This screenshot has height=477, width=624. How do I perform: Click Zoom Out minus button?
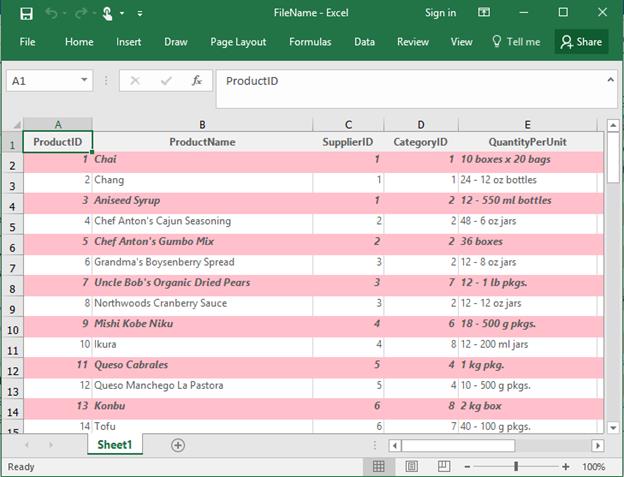(467, 466)
